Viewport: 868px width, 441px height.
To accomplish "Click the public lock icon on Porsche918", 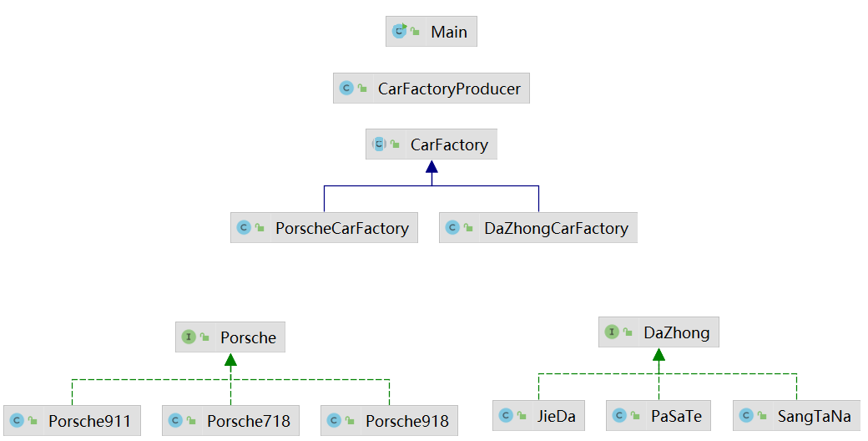I will pyautogui.click(x=350, y=421).
